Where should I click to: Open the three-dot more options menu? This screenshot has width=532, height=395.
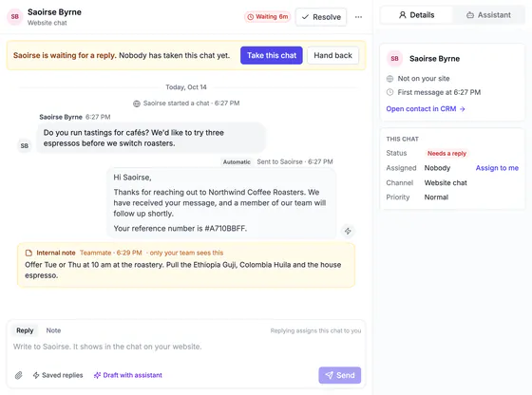pos(359,17)
